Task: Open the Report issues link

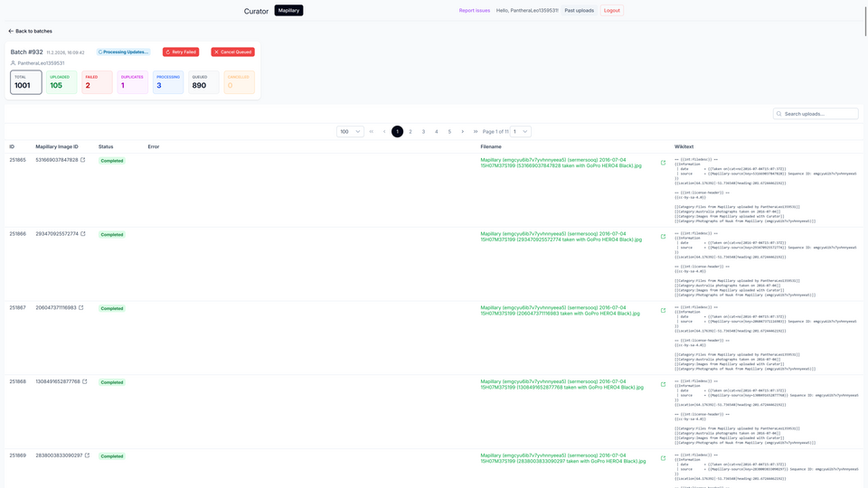Action: [x=474, y=11]
